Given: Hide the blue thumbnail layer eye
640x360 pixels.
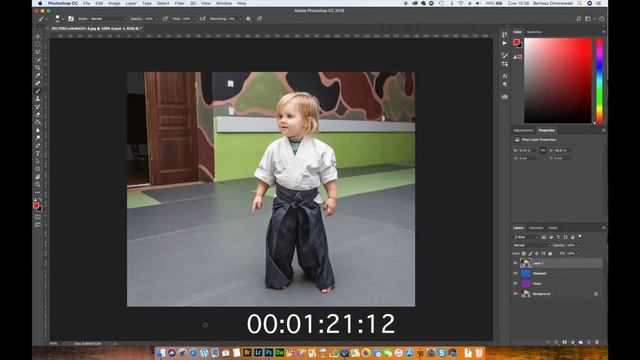Looking at the screenshot, I should pyautogui.click(x=515, y=273).
